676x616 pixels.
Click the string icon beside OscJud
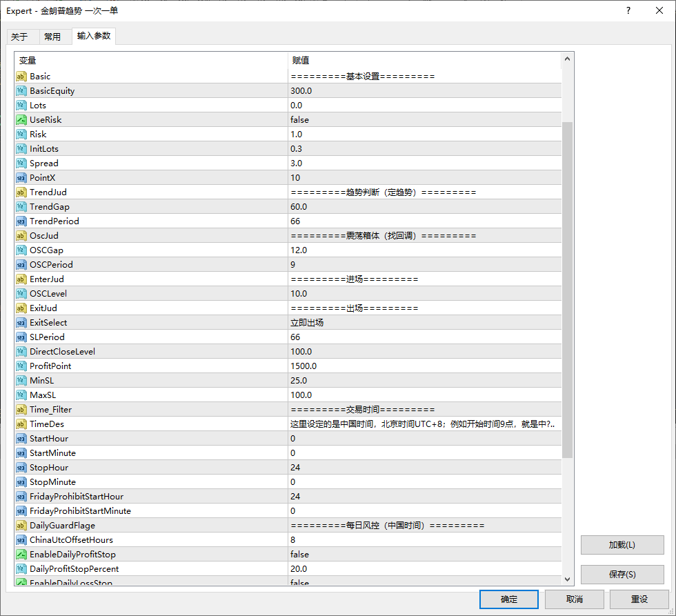coord(21,236)
